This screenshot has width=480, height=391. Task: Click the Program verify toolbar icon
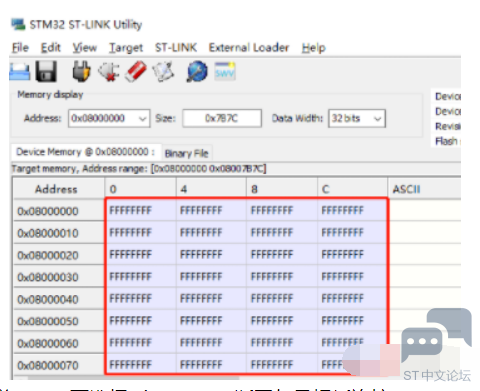(x=163, y=71)
